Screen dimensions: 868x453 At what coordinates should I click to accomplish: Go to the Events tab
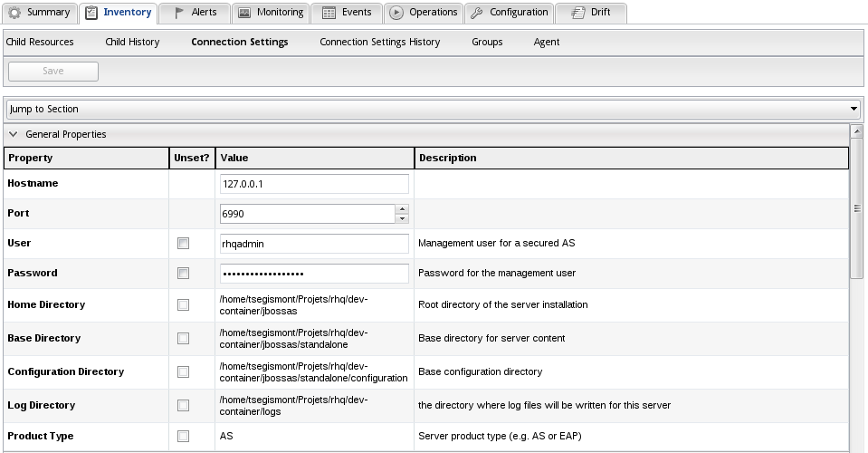pos(347,13)
